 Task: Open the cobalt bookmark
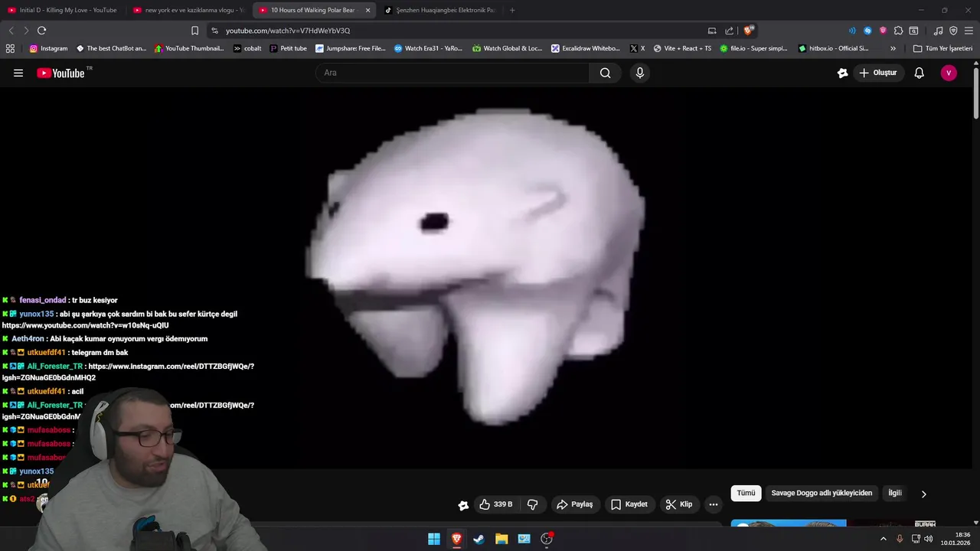pos(247,48)
